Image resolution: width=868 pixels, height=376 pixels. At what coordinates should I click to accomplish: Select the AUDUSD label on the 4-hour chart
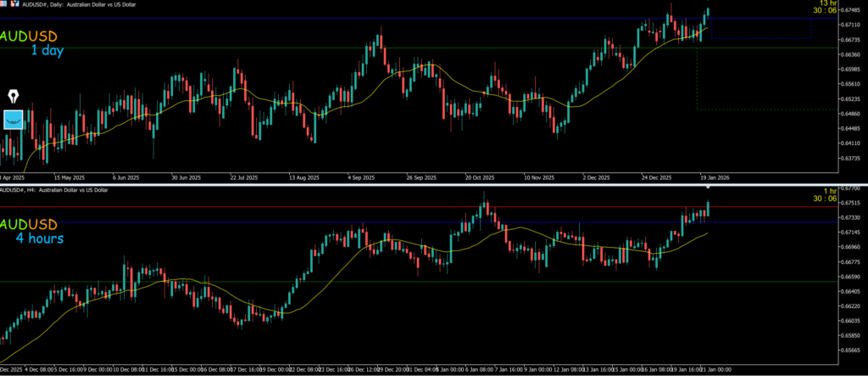[x=30, y=225]
